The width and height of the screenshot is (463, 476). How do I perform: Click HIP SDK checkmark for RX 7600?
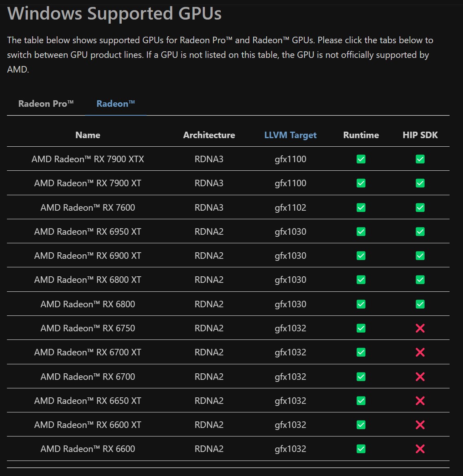point(420,208)
